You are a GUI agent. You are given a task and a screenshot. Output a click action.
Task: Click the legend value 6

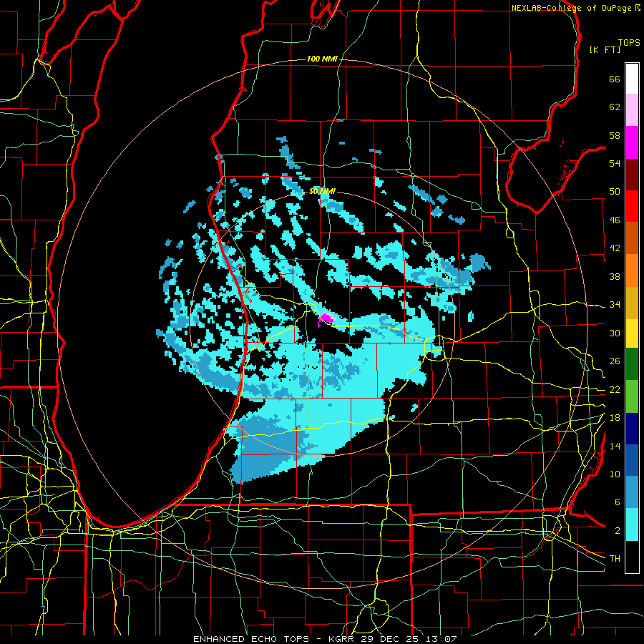click(x=618, y=502)
